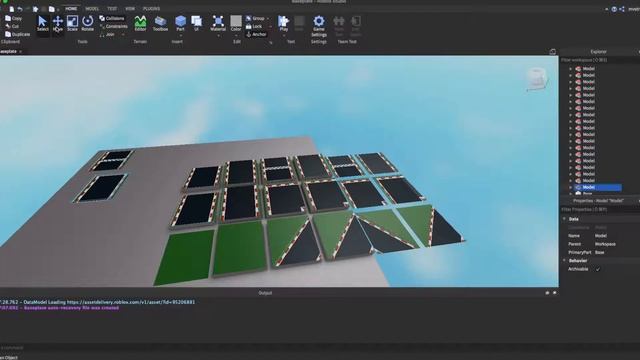Open Edit group dialog launcher arrow
Image resolution: width=640 pixels, height=360 pixels.
click(x=271, y=42)
